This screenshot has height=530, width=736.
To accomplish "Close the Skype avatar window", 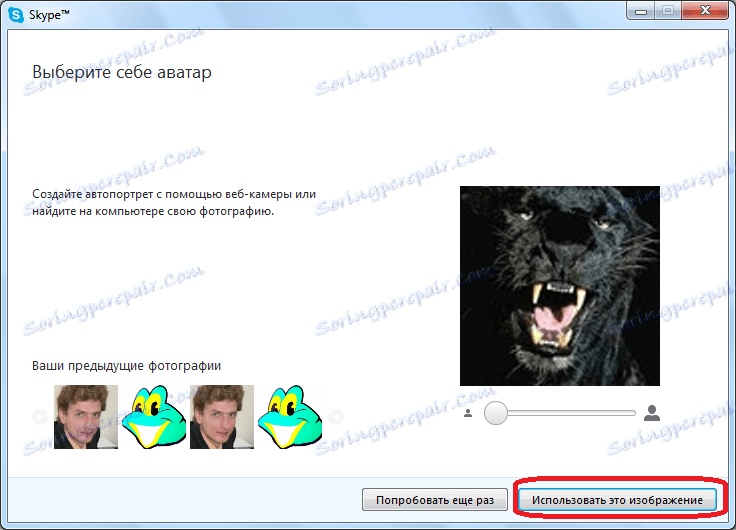I will click(x=705, y=11).
